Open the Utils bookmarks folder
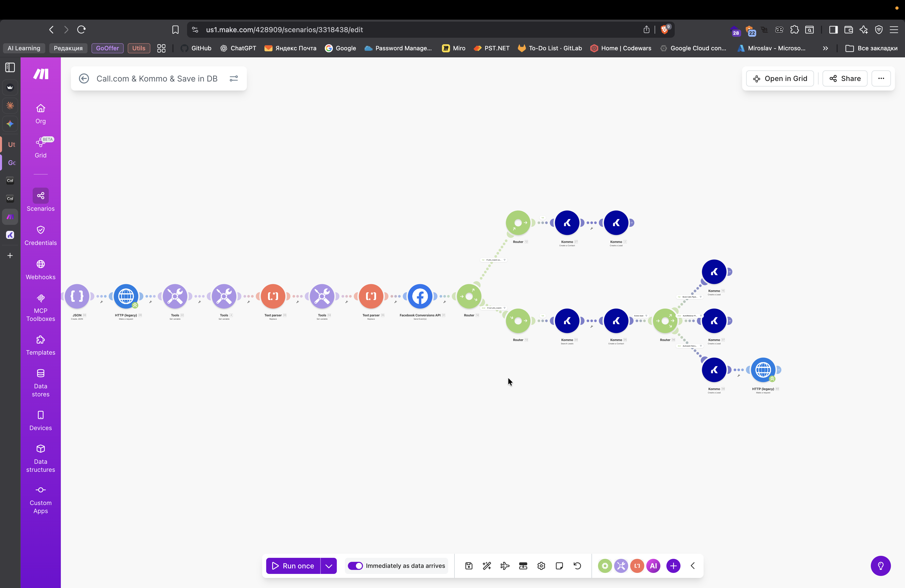The image size is (905, 588). (x=139, y=48)
